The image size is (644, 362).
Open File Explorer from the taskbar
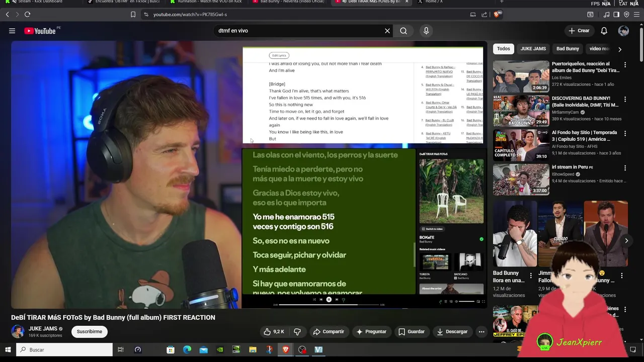(x=253, y=349)
